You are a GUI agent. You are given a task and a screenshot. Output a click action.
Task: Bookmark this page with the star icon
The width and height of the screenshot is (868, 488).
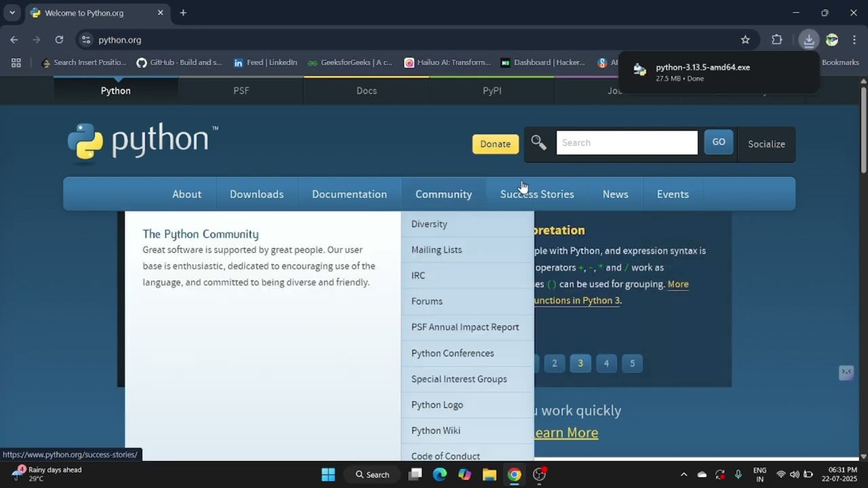click(x=745, y=40)
